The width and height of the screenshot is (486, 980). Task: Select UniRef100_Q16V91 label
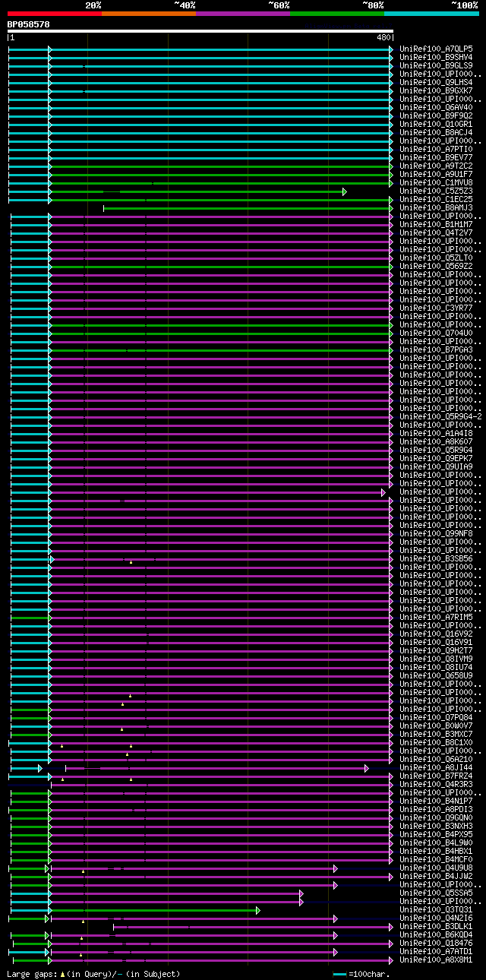[x=436, y=642]
